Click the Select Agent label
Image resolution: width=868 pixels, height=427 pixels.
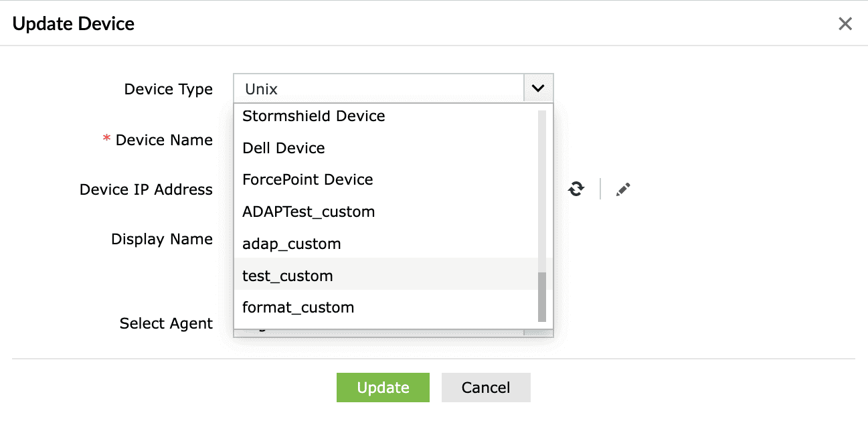[166, 323]
